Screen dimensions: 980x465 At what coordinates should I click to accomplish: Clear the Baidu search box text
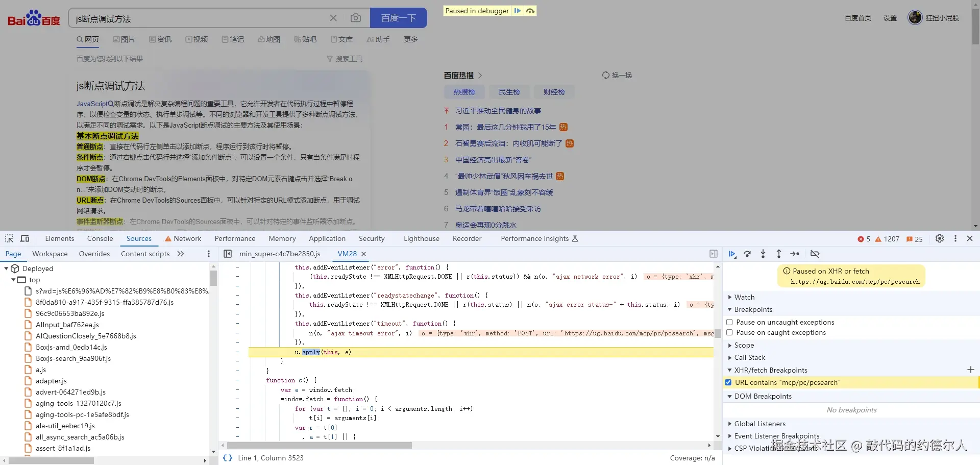tap(333, 18)
